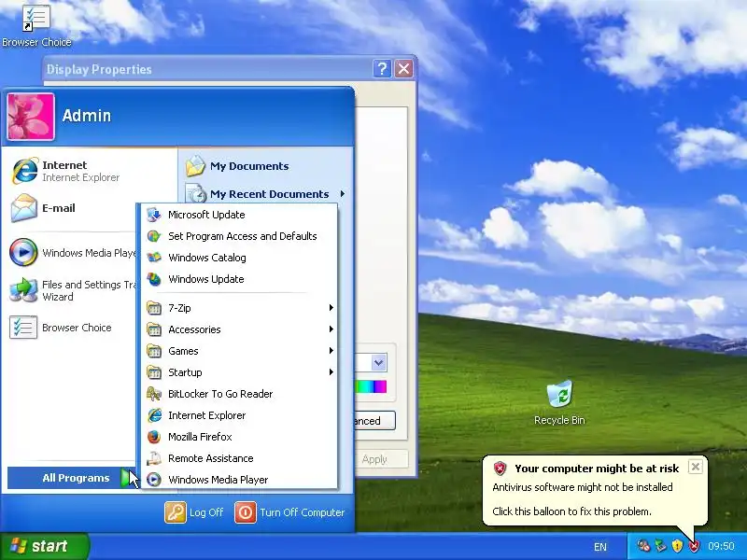Click the Display Properties help question button

pos(382,69)
